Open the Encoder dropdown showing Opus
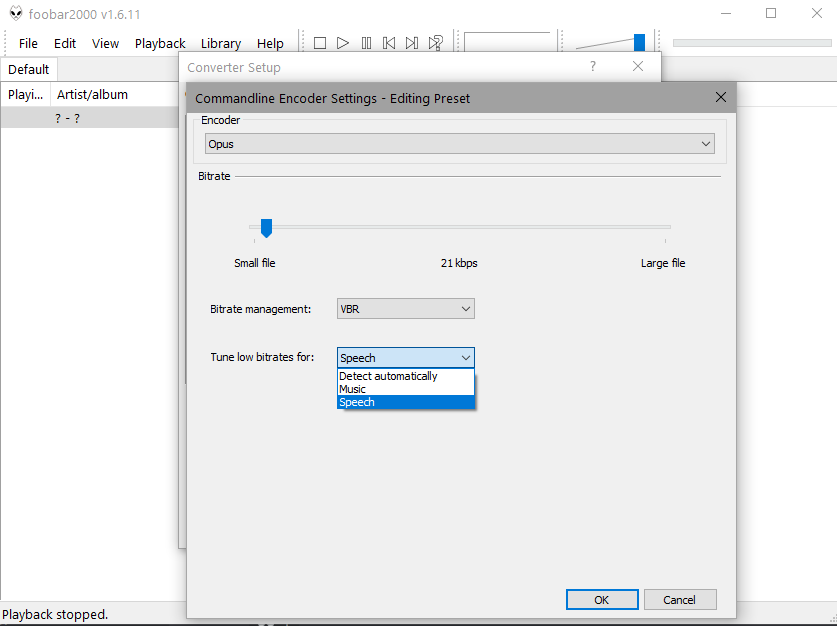837x626 pixels. (460, 144)
